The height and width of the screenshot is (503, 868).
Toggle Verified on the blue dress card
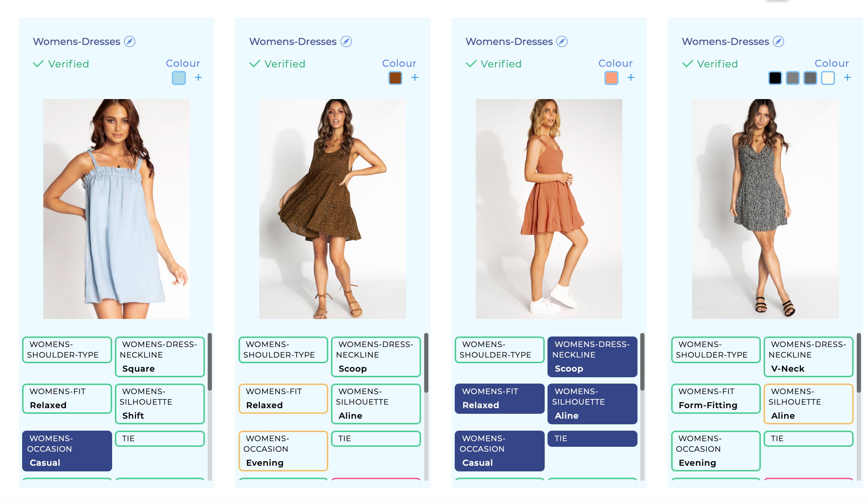[61, 64]
